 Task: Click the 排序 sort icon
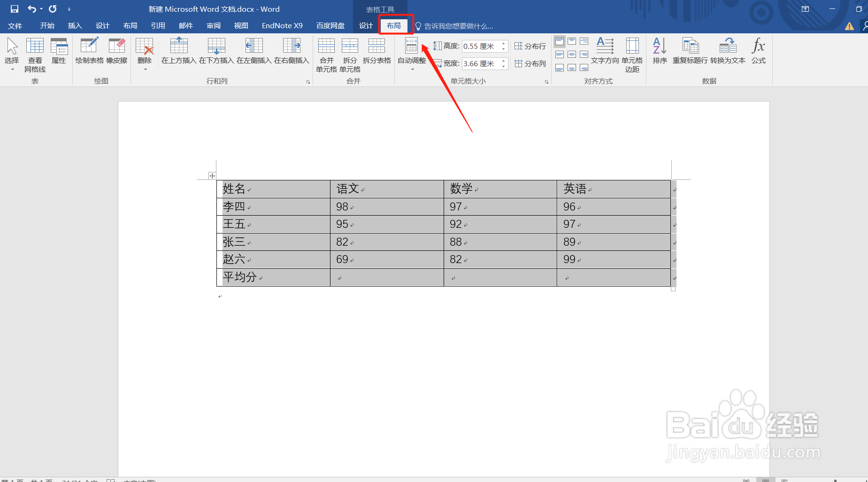pyautogui.click(x=659, y=52)
